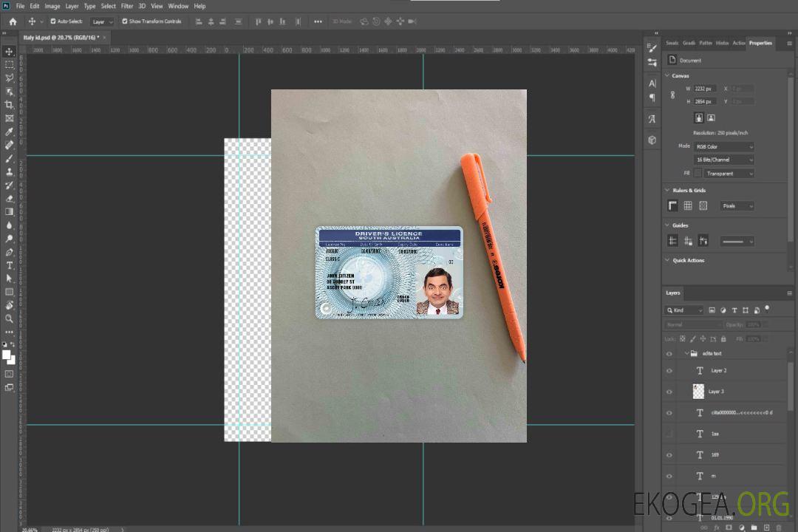This screenshot has width=798, height=532.
Task: Click the Italy id.psd document tab
Action: coord(61,37)
